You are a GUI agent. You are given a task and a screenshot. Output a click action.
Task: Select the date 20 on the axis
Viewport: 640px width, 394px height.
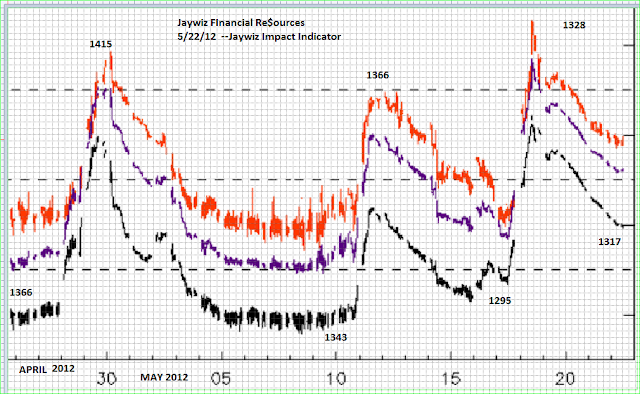tap(565, 379)
